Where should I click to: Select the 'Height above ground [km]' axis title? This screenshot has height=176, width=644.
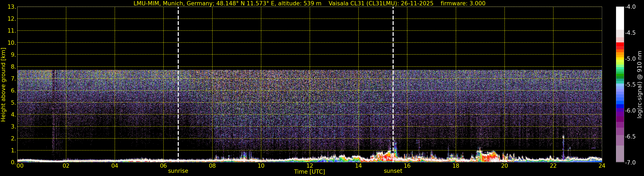tap(3, 85)
